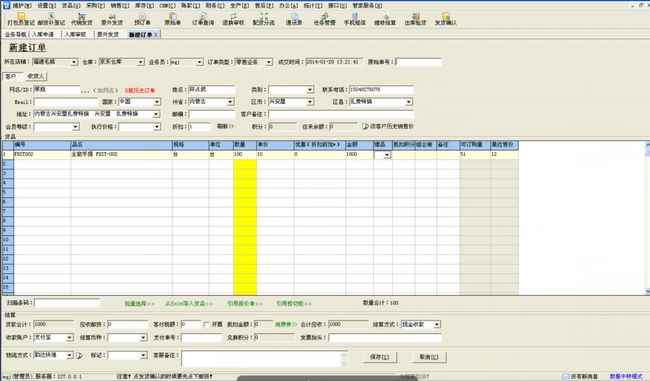Switch to the 收货人 tab
The height and width of the screenshot is (381, 650).
pos(35,76)
